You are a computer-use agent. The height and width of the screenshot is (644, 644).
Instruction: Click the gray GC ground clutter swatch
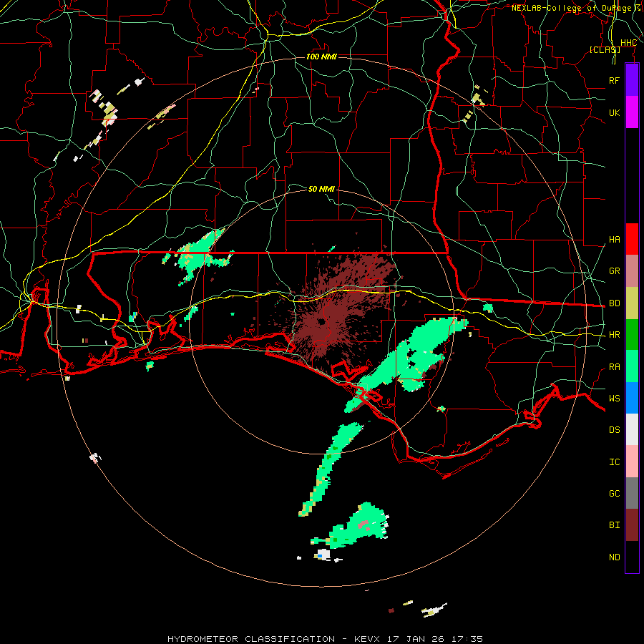[x=632, y=493]
